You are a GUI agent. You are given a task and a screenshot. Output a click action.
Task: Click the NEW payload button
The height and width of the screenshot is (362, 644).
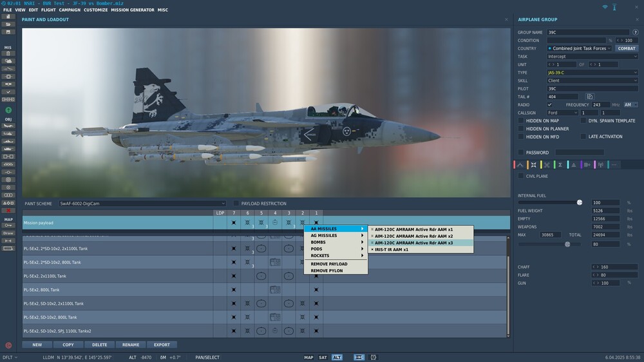[x=37, y=345]
